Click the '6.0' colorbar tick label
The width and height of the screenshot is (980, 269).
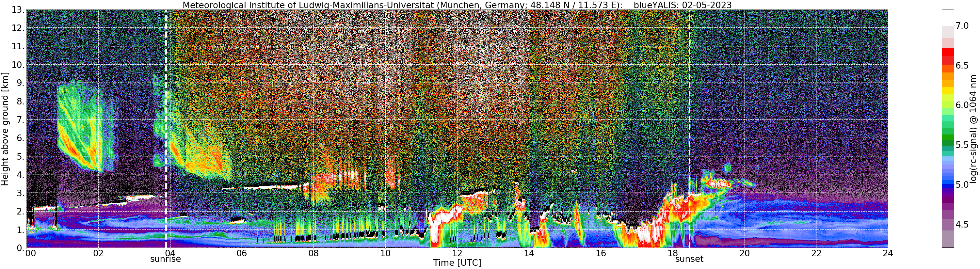pos(962,105)
